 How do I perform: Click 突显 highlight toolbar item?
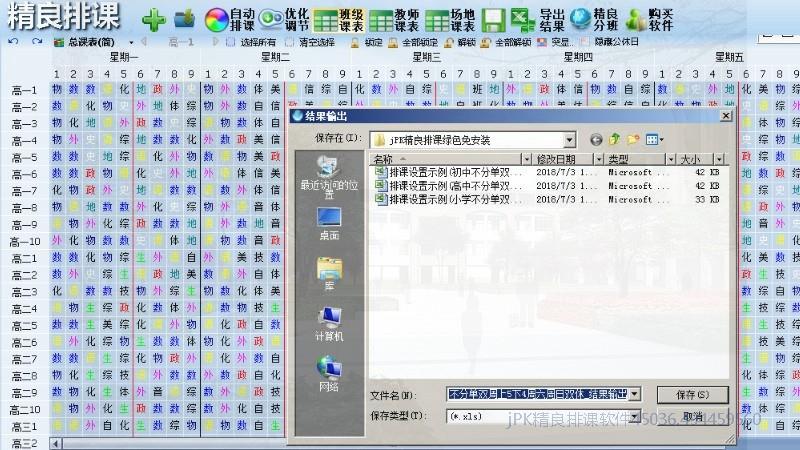click(x=555, y=42)
